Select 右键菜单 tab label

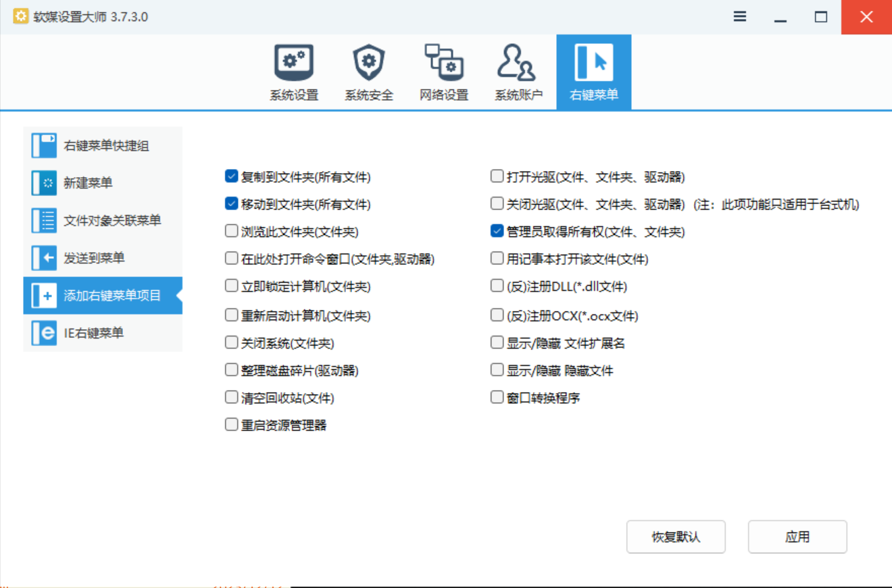pyautogui.click(x=594, y=95)
